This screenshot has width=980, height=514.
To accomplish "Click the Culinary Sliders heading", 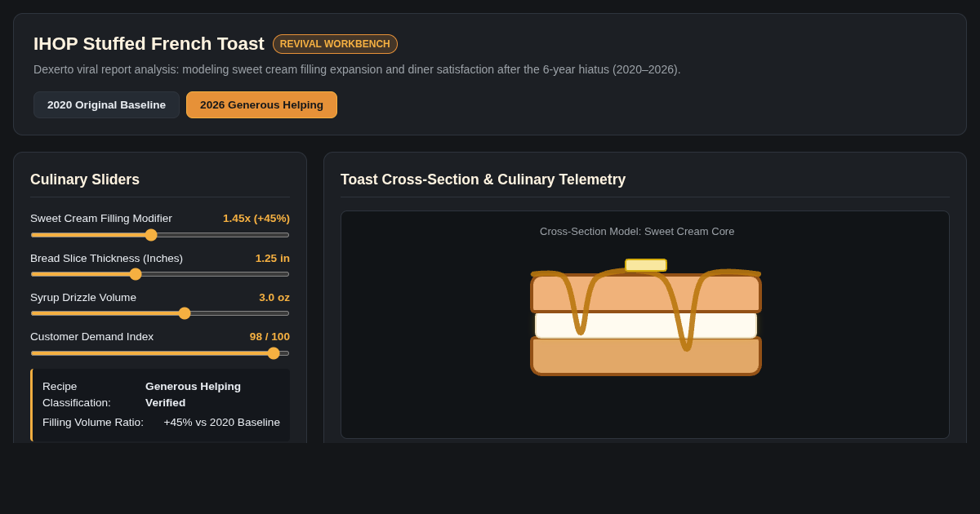I will click(85, 179).
